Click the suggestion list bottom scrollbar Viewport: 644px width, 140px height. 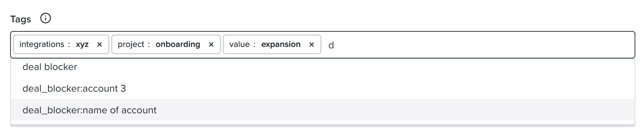tap(323, 125)
